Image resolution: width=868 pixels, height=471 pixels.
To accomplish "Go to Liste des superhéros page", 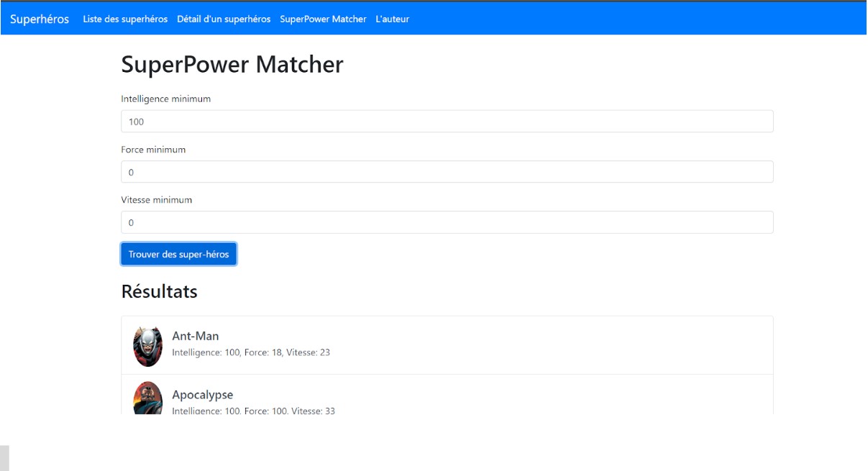I will click(125, 19).
